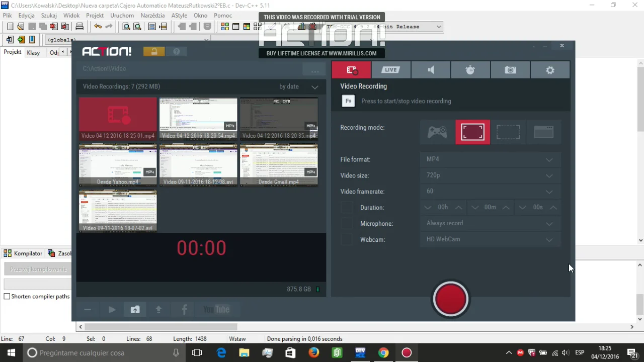Open Firefox from the taskbar
This screenshot has height=362, width=644.
point(314,353)
